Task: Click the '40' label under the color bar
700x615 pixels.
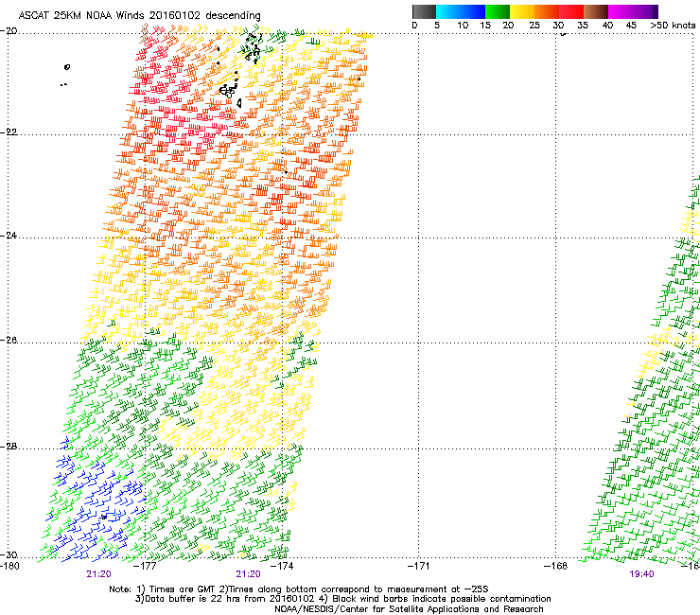Action: coord(607,26)
